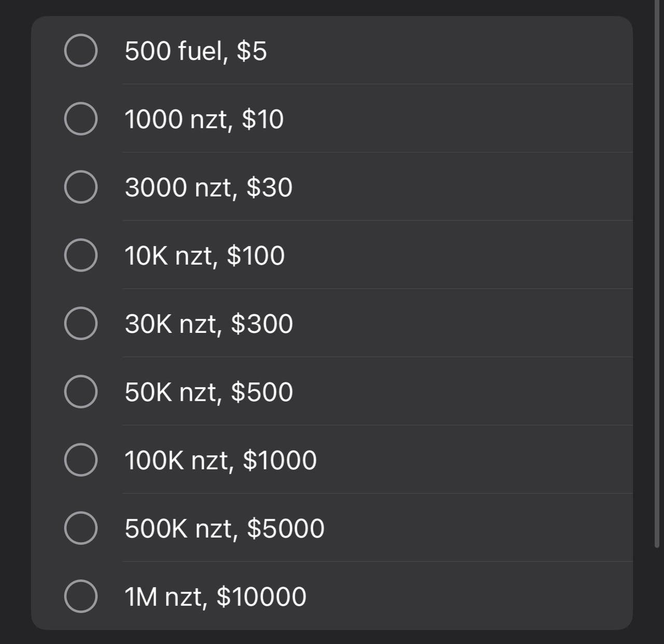The height and width of the screenshot is (644, 664).
Task: Tap the "3000 nzt, $30" text
Action: 209,187
